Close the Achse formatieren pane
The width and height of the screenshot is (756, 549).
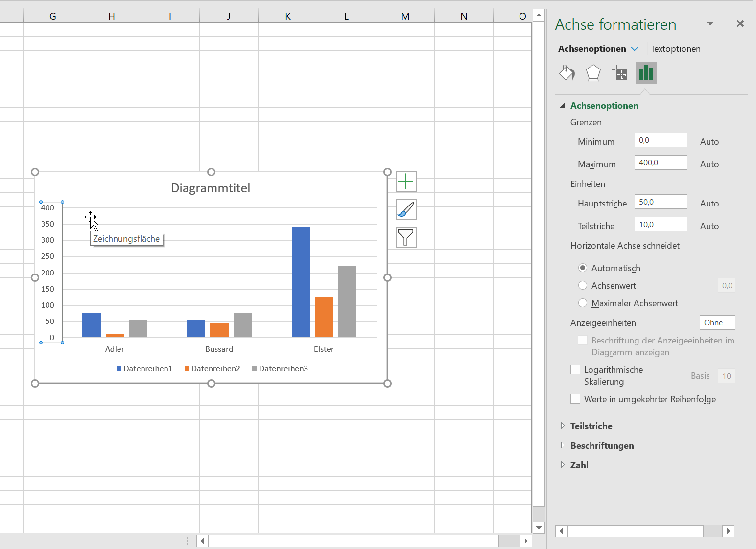740,23
